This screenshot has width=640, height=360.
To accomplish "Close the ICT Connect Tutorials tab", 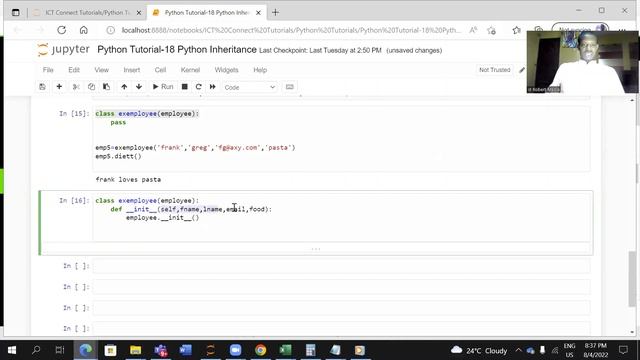I will click(139, 13).
